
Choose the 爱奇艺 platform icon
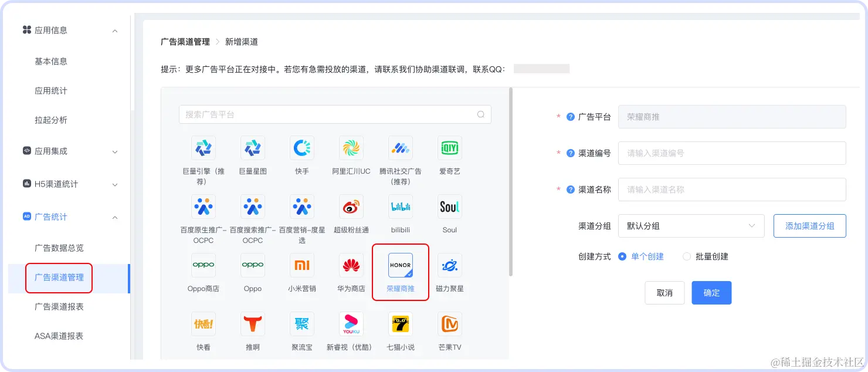pyautogui.click(x=450, y=148)
